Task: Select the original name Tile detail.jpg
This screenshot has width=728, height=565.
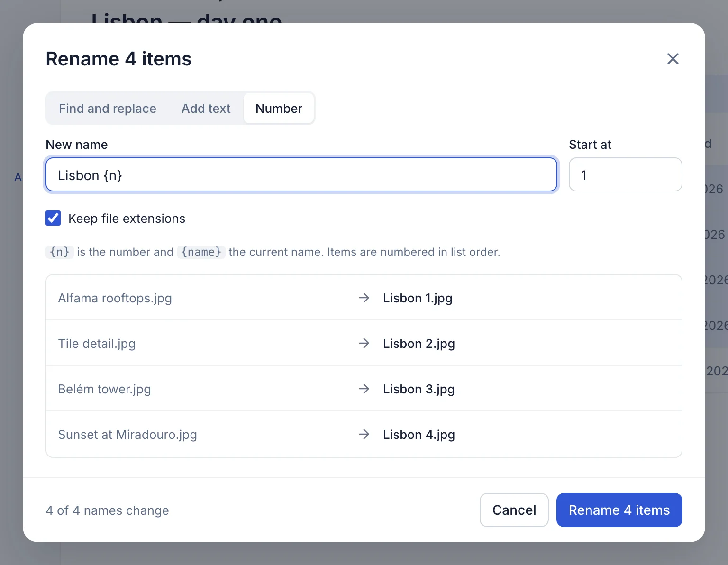Action: click(97, 344)
